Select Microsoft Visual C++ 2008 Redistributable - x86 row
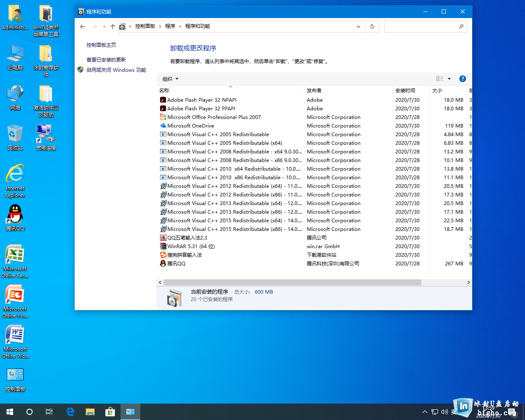The image size is (525, 420). coord(314,160)
